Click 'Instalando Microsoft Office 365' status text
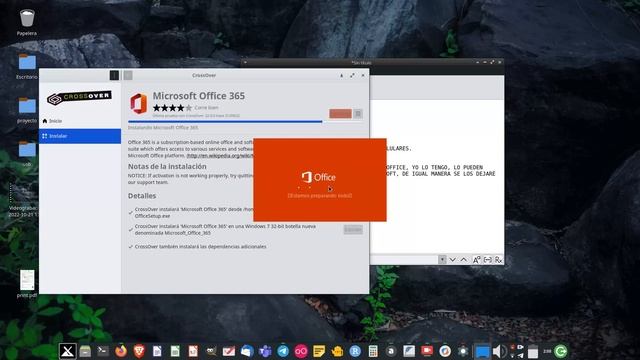 [x=163, y=128]
